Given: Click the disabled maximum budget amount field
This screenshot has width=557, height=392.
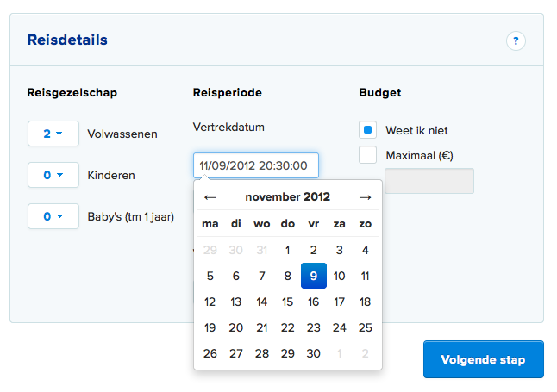Looking at the screenshot, I should [429, 181].
